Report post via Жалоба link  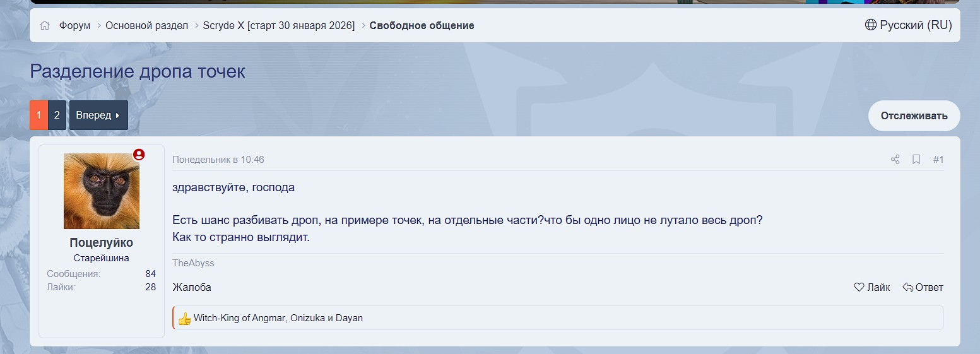click(192, 288)
